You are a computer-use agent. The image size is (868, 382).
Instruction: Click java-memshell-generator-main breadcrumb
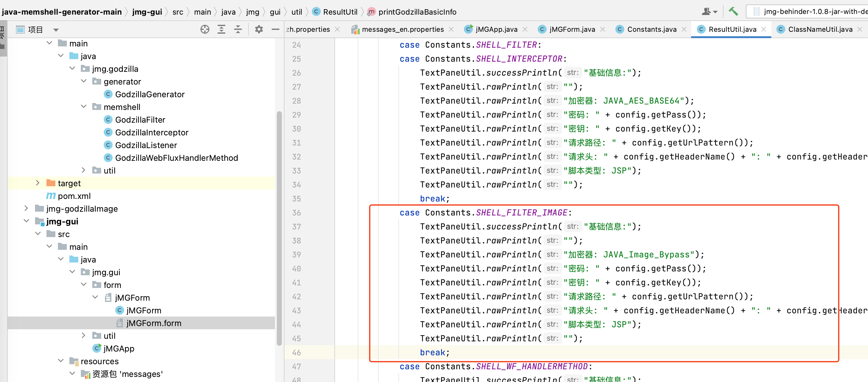62,12
